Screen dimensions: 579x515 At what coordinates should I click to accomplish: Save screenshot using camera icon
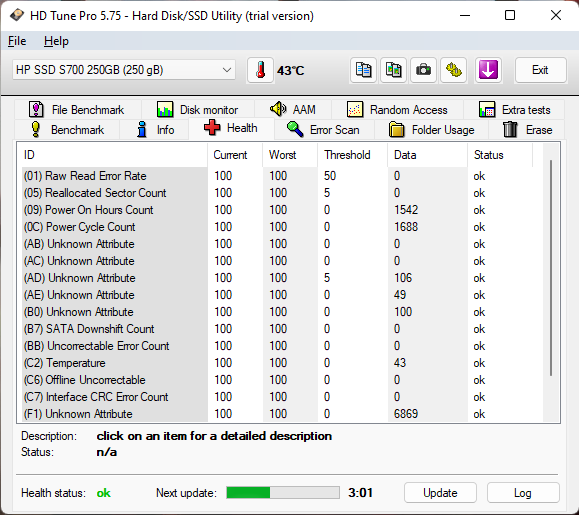(x=423, y=70)
